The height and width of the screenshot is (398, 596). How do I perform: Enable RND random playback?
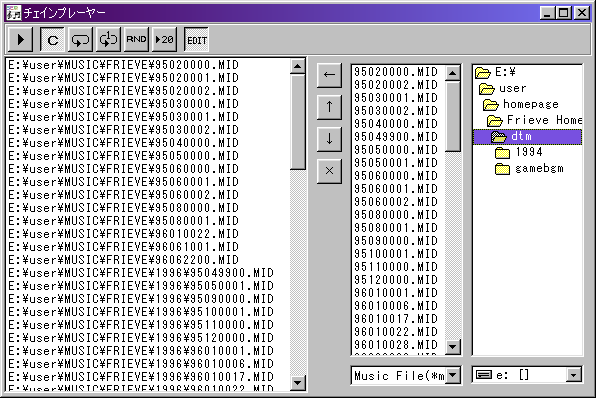pyautogui.click(x=136, y=39)
